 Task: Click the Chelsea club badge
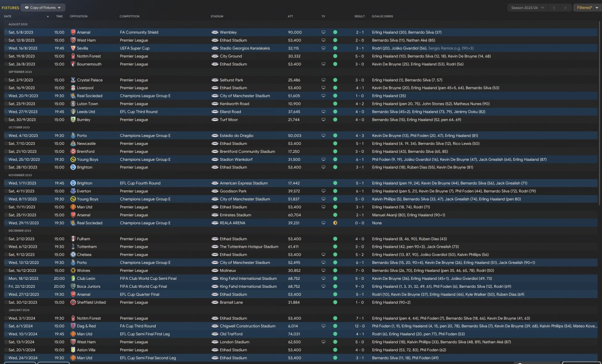73,255
